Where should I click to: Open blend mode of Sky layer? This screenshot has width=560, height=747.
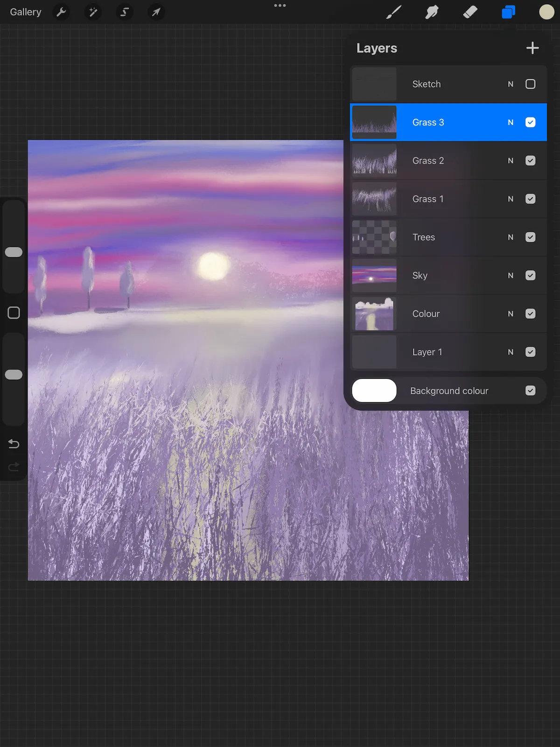pyautogui.click(x=511, y=275)
